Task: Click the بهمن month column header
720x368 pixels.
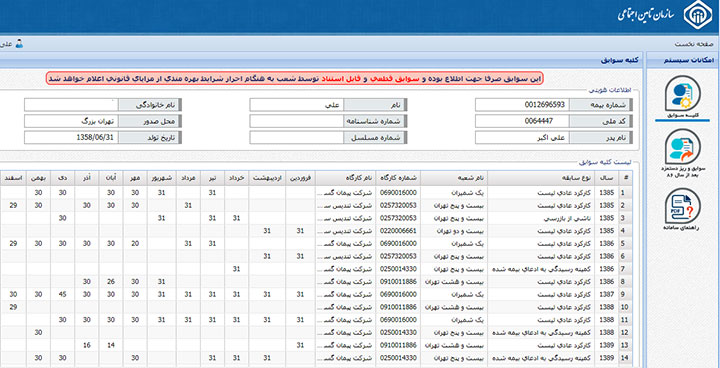Action: pos(39,178)
